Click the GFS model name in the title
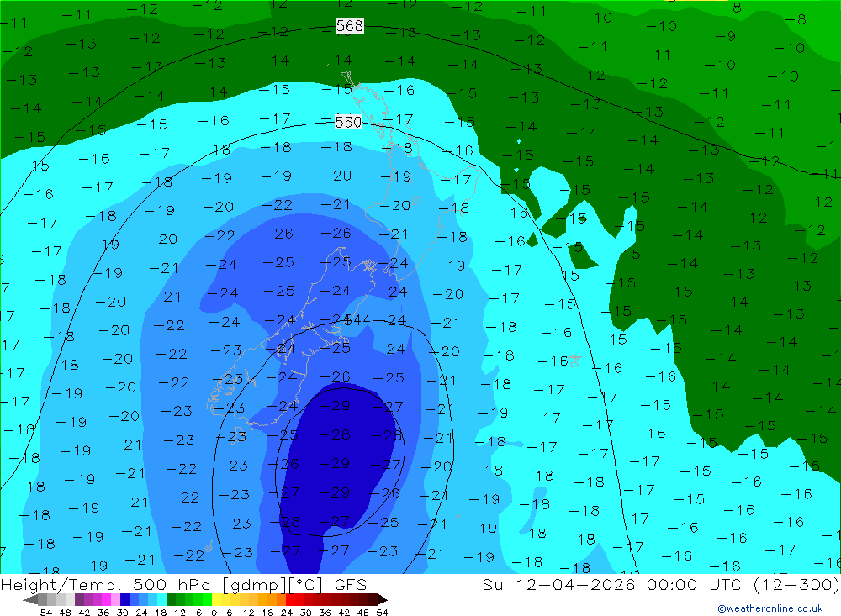The image size is (841, 616). [x=351, y=584]
